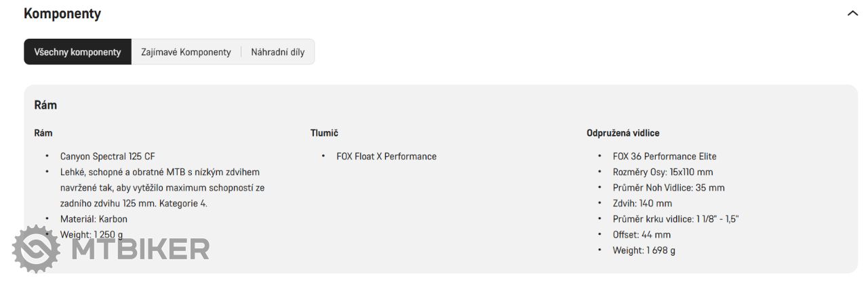Click the MTBIKER watermark text

[140, 249]
